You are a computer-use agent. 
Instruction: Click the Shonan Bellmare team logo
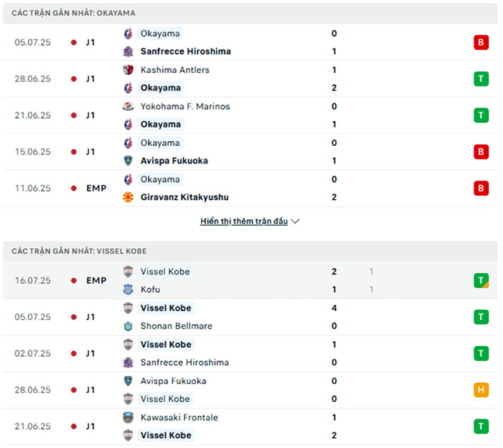coord(128,326)
